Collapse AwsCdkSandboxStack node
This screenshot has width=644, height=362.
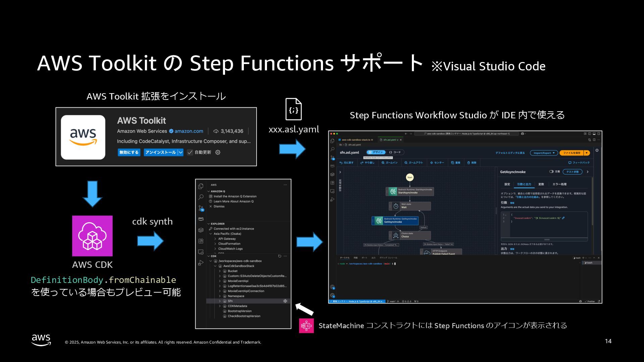(215, 266)
